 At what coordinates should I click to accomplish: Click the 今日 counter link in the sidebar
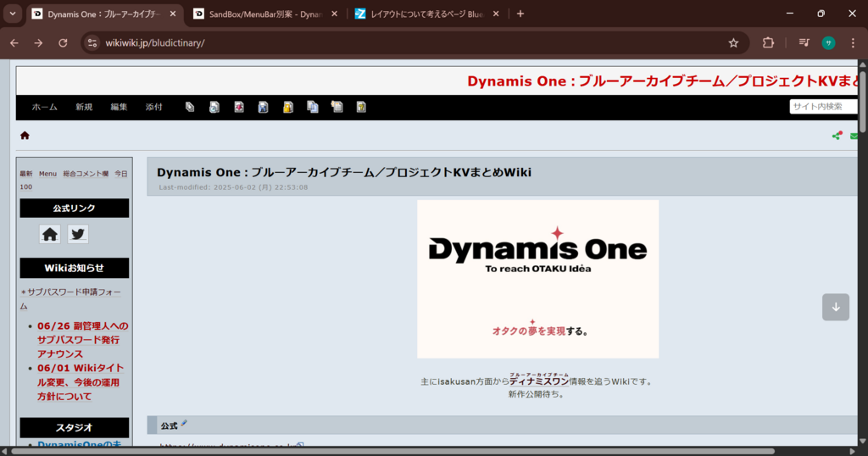coord(121,174)
